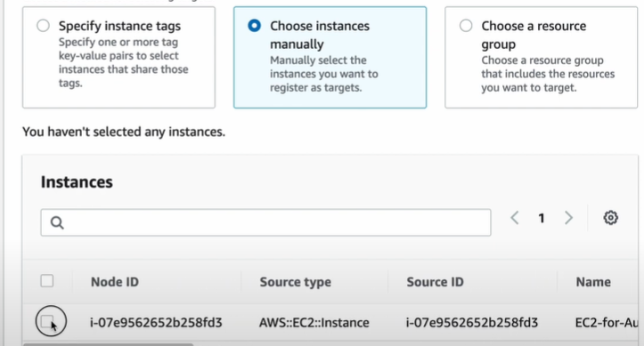Image resolution: width=644 pixels, height=346 pixels.
Task: Select the Specify instance tags radio option
Action: pyautogui.click(x=43, y=26)
